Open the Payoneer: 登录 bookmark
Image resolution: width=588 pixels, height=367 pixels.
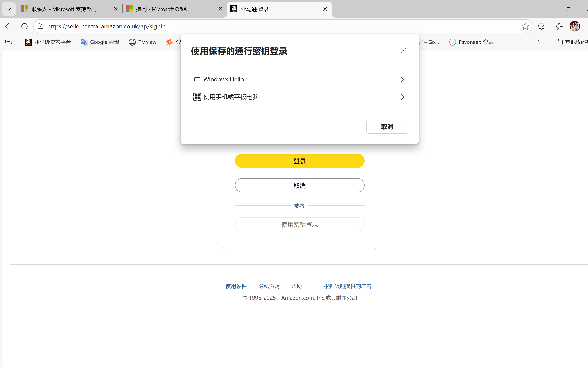[x=471, y=42]
